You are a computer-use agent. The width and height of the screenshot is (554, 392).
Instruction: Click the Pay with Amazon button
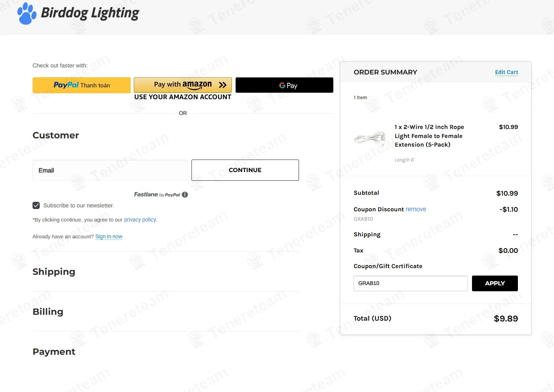[x=182, y=85]
